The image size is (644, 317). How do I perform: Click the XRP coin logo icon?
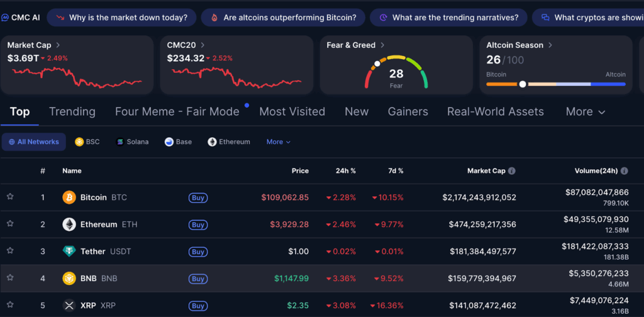pyautogui.click(x=69, y=306)
